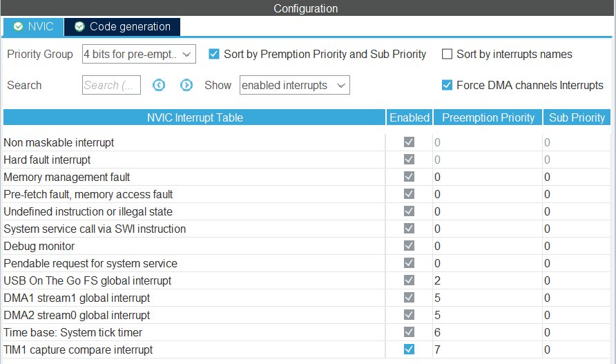Viewport: 616px width, 364px height.
Task: Select DMA1 stream1 global interrupt row
Action: (77, 298)
